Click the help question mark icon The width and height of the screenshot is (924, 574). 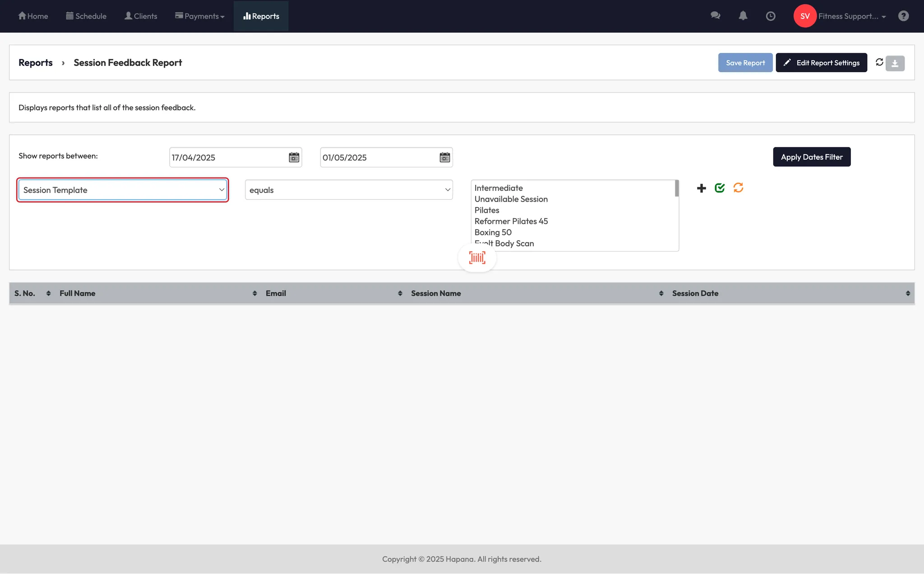[x=903, y=16]
